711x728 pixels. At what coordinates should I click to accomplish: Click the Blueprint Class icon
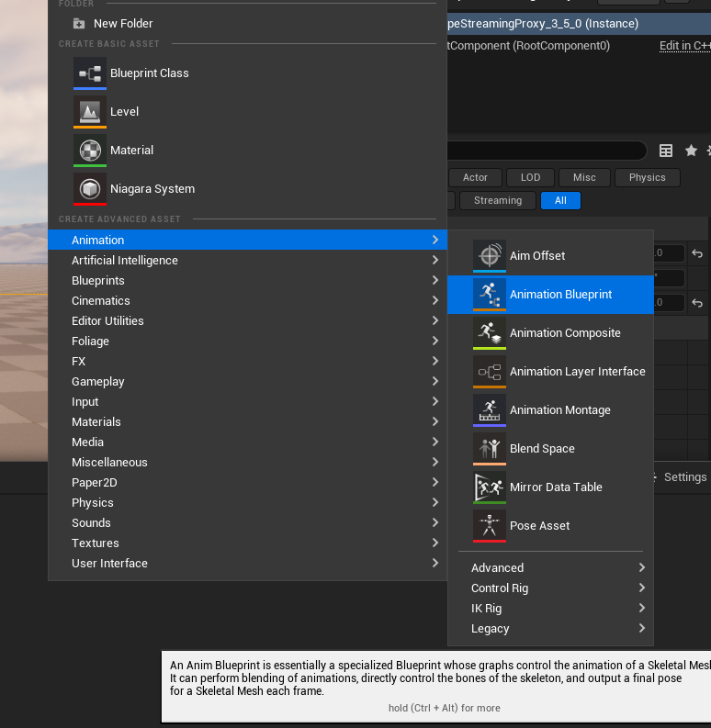(90, 73)
